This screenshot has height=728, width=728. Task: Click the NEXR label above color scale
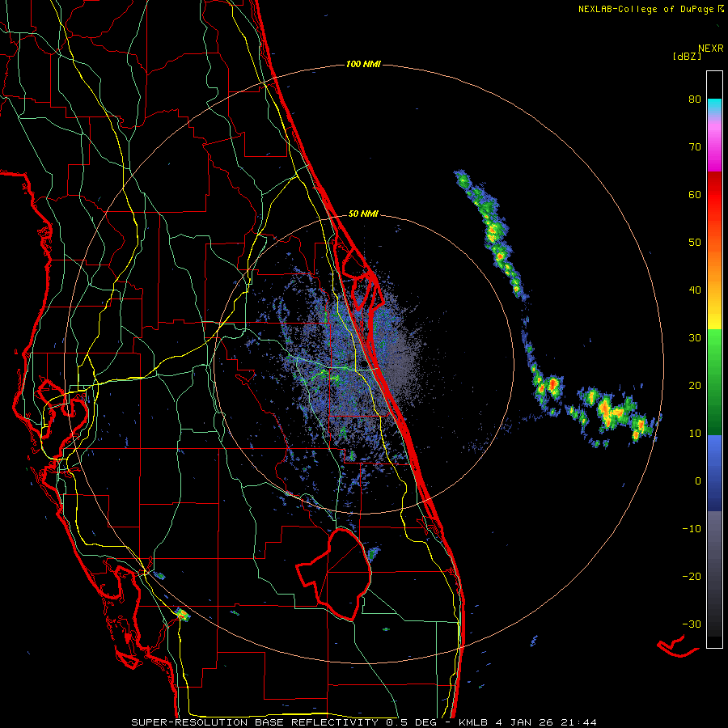[x=711, y=49]
